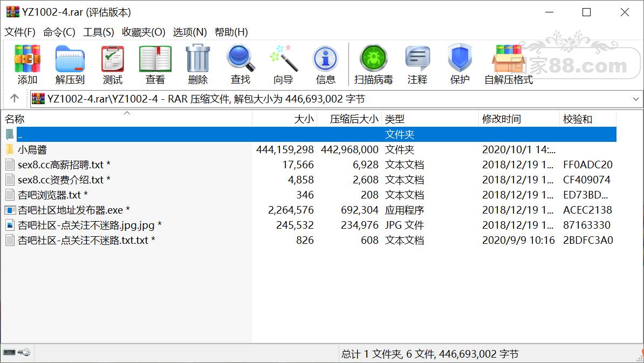Open the File (文件) menu
Image resolution: width=644 pixels, height=363 pixels.
(20, 32)
